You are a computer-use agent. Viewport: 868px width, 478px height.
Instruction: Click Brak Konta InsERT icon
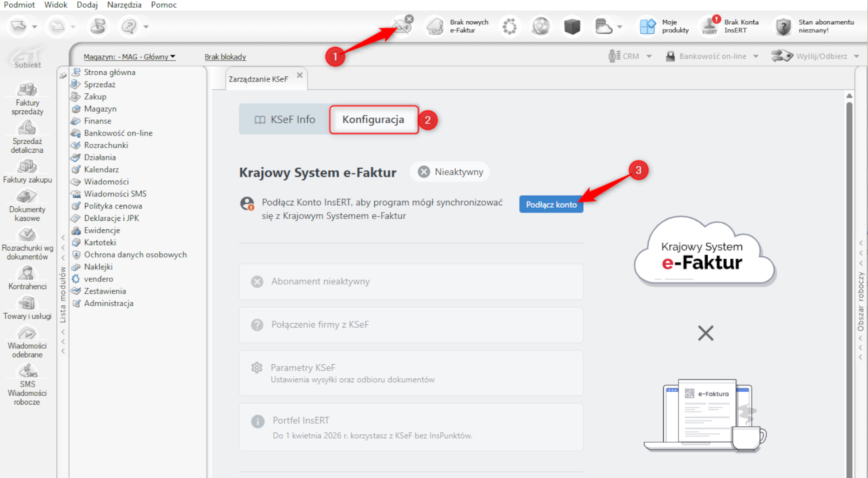(710, 26)
